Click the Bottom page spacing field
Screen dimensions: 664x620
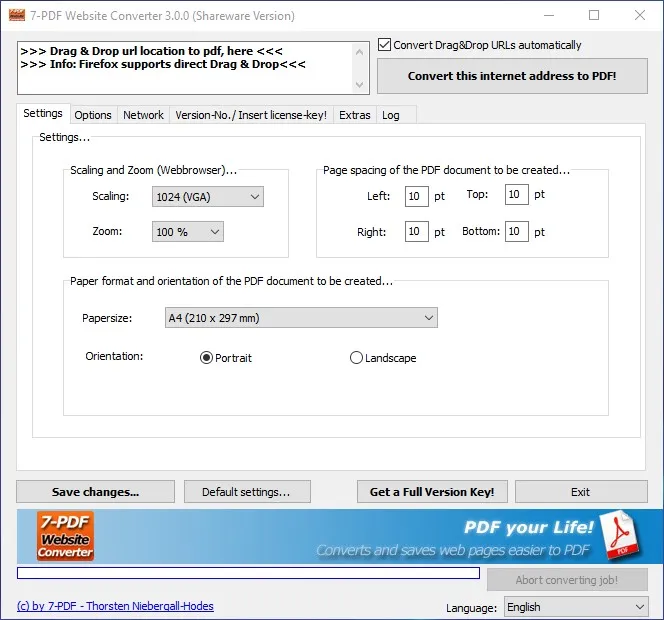(517, 231)
